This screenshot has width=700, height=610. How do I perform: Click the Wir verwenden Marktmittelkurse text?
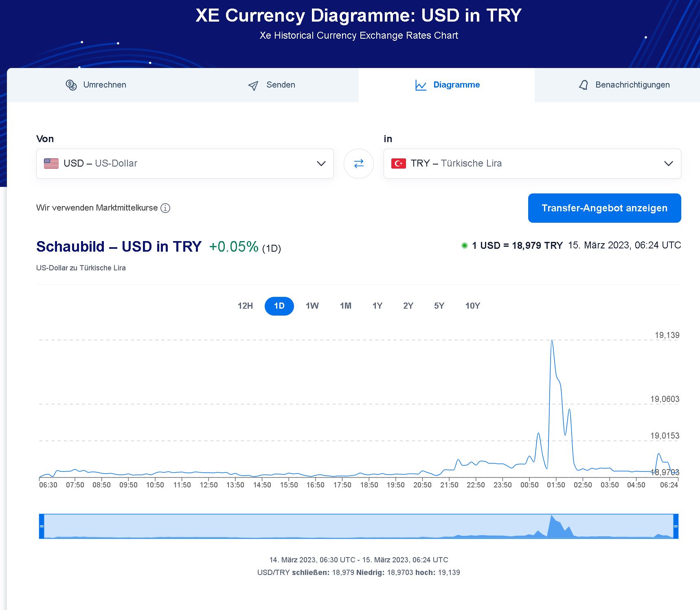[x=97, y=208]
